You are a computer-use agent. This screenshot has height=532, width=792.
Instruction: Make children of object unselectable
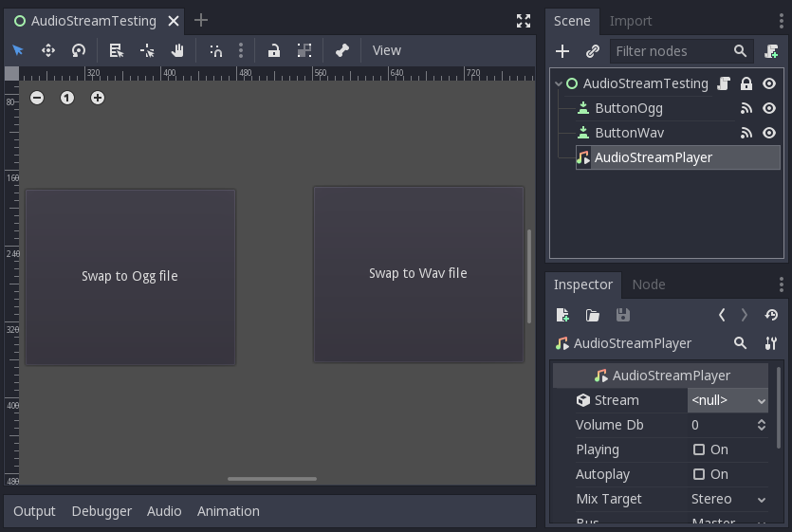tap(304, 50)
